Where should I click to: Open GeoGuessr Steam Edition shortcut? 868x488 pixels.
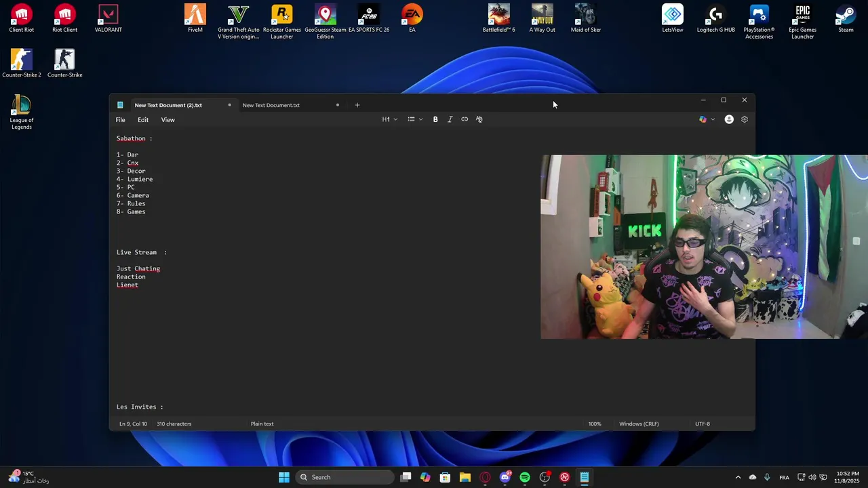(x=325, y=22)
